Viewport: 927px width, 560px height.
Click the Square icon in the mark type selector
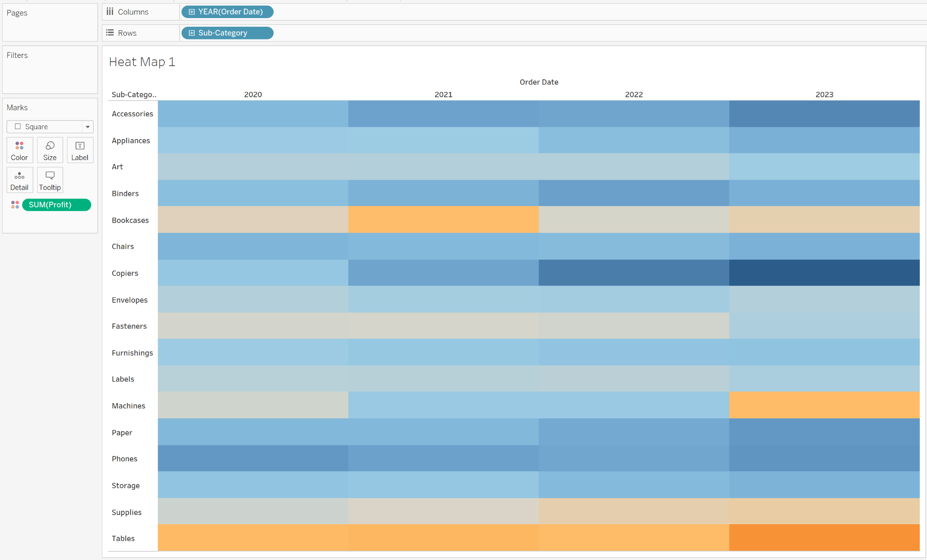(18, 126)
